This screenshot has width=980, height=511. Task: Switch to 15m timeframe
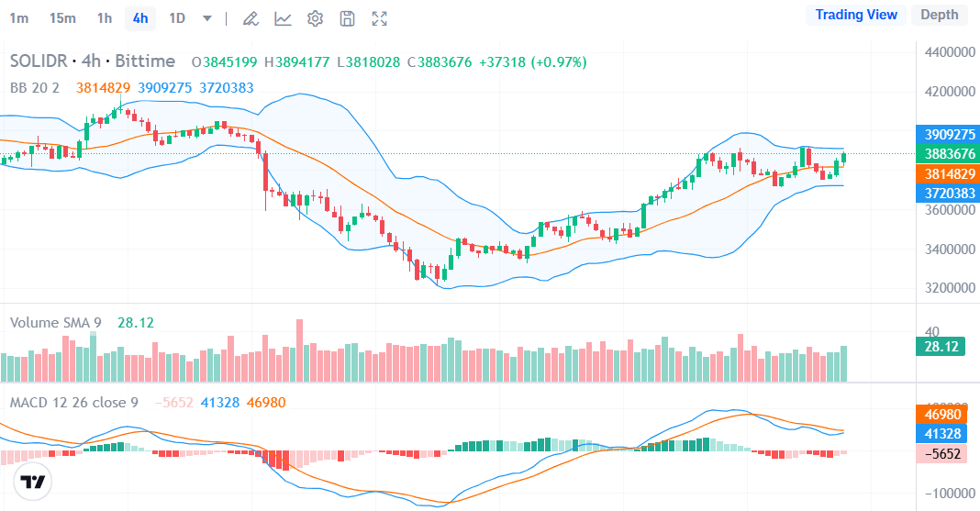coord(62,18)
